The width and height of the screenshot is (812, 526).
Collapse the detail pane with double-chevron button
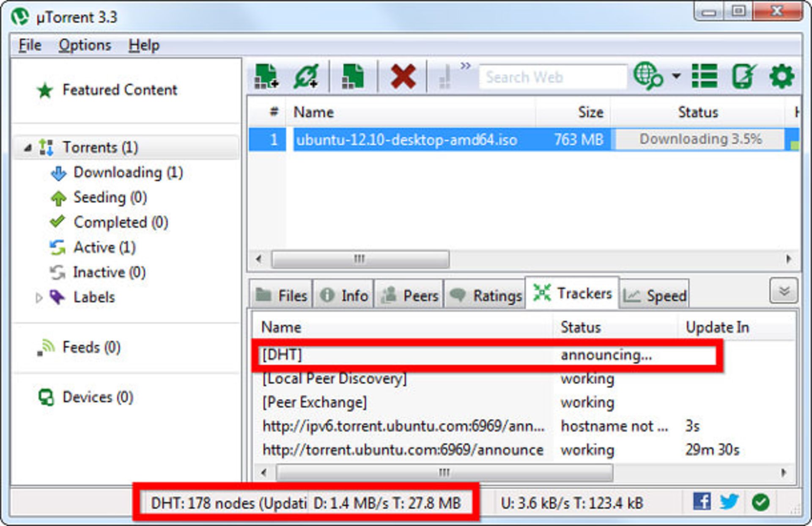point(784,291)
